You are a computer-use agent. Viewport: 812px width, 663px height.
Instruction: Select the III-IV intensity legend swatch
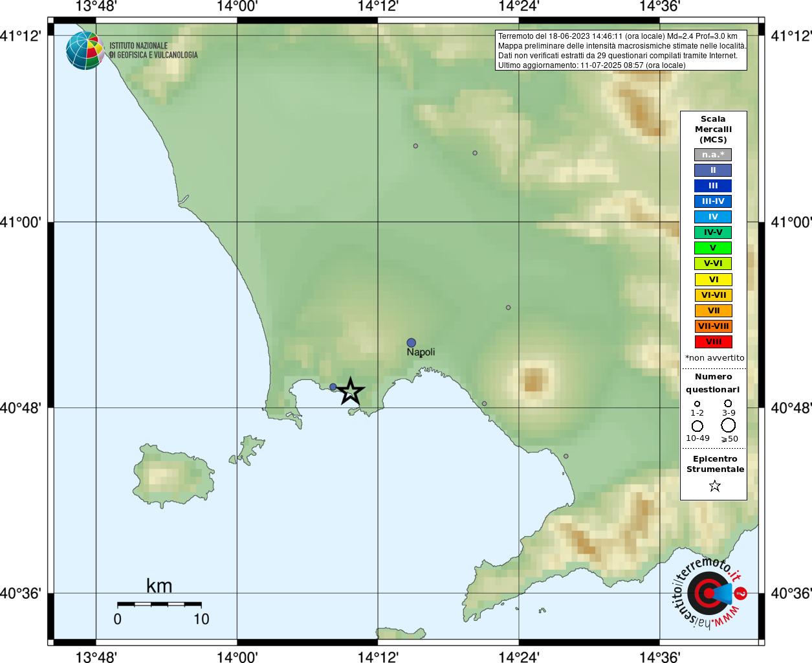point(713,201)
